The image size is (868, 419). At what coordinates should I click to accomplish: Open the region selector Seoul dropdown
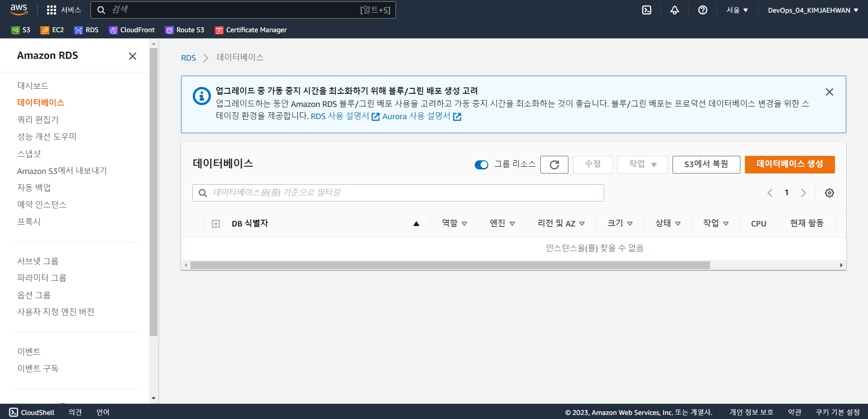pos(737,10)
